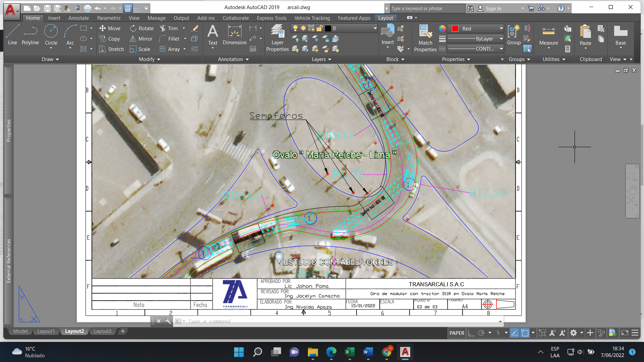The image size is (644, 362).
Task: Select the Dimension tool
Action: [x=234, y=35]
